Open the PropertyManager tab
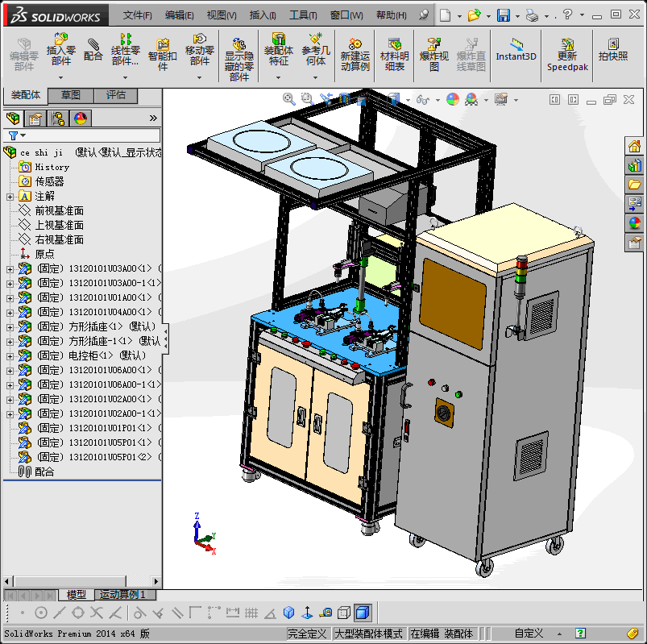Viewport: 647px width, 644px height. (35, 119)
